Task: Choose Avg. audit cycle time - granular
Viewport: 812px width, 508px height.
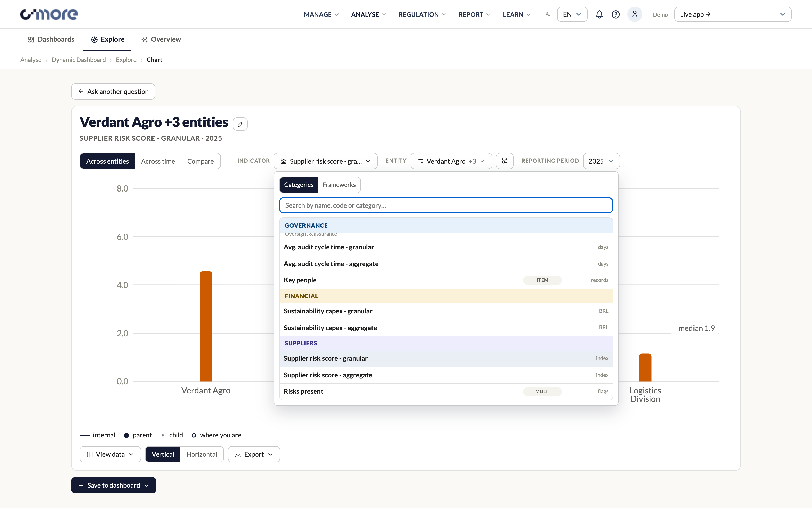Action: [446, 247]
